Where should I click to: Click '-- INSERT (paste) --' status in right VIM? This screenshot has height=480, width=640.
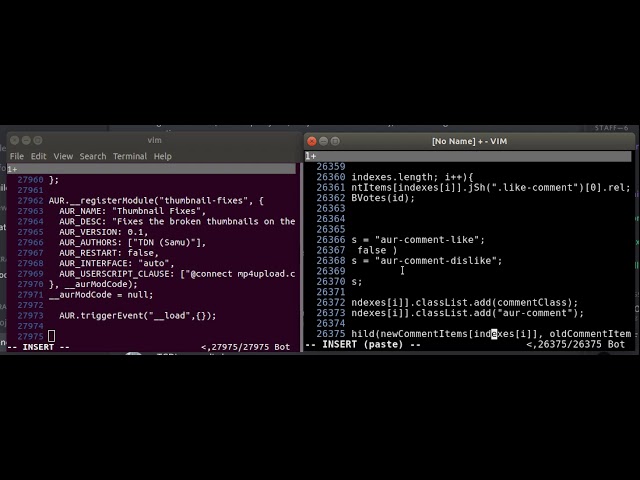[363, 344]
